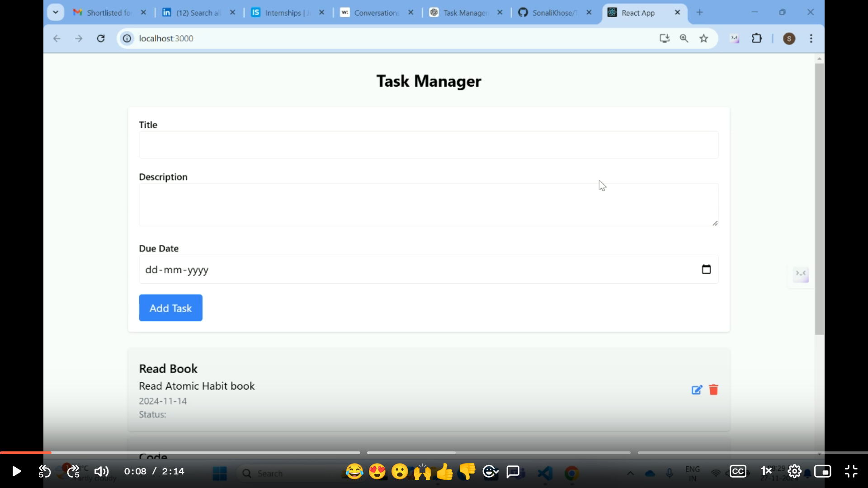Image resolution: width=868 pixels, height=488 pixels.
Task: Click the forward 5 seconds icon
Action: click(x=73, y=471)
